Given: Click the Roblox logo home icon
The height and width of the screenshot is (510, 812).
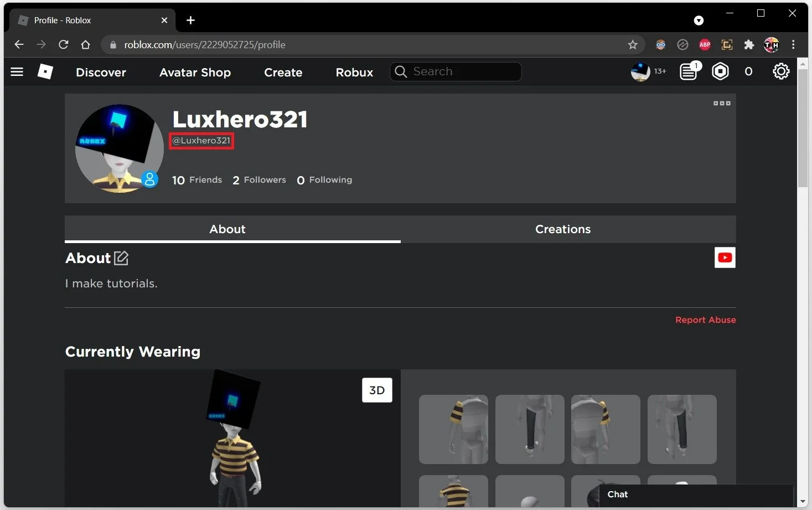Looking at the screenshot, I should pyautogui.click(x=45, y=71).
